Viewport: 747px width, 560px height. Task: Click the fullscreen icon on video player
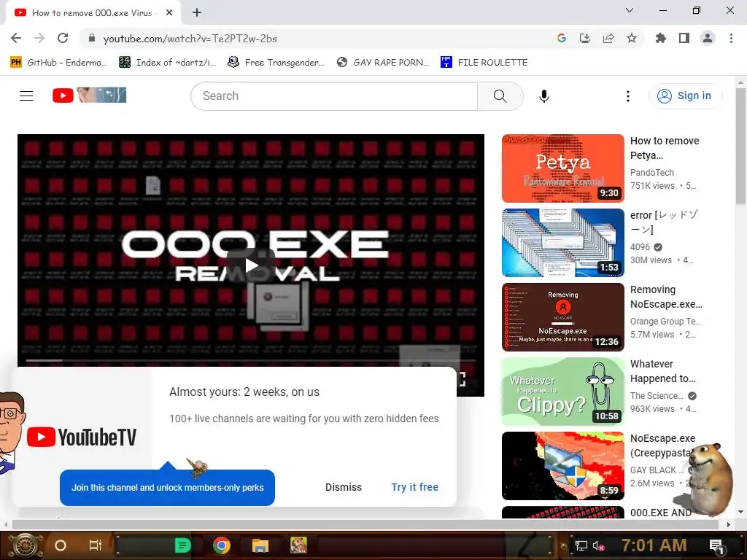pos(461,379)
